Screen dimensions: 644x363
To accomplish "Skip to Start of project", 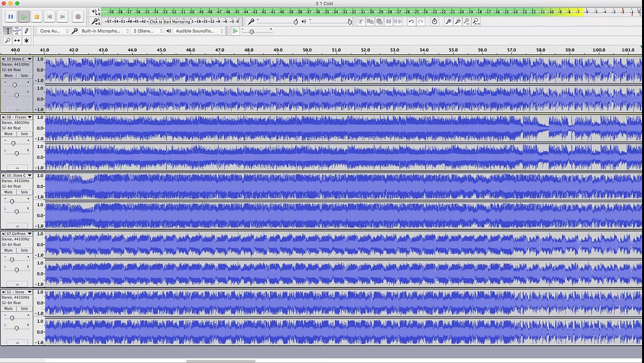I will (x=49, y=17).
